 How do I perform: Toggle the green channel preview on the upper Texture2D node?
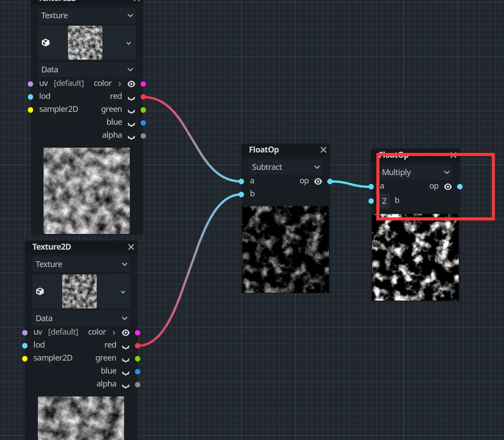click(x=131, y=111)
